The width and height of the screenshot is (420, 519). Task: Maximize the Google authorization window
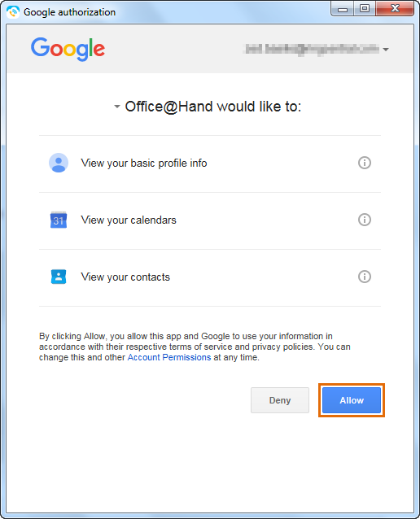point(365,9)
